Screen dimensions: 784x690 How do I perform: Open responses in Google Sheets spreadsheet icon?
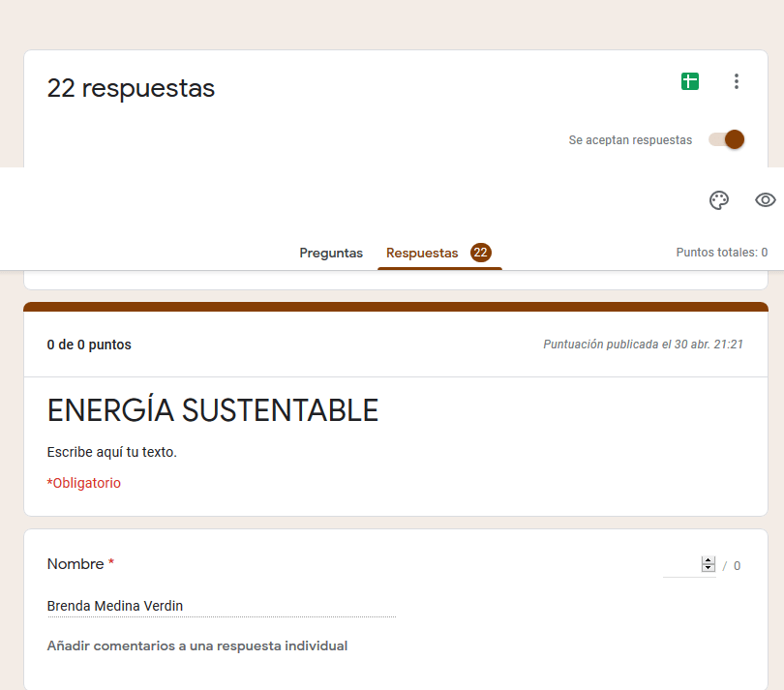[689, 82]
